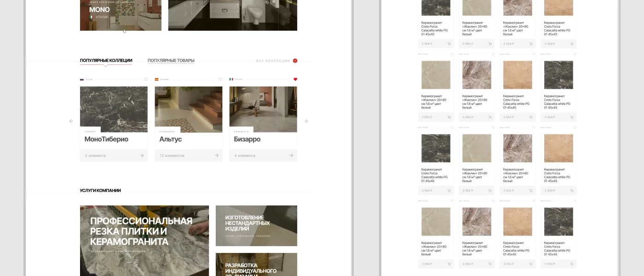Click the Альтус staircase collection image

(x=189, y=109)
